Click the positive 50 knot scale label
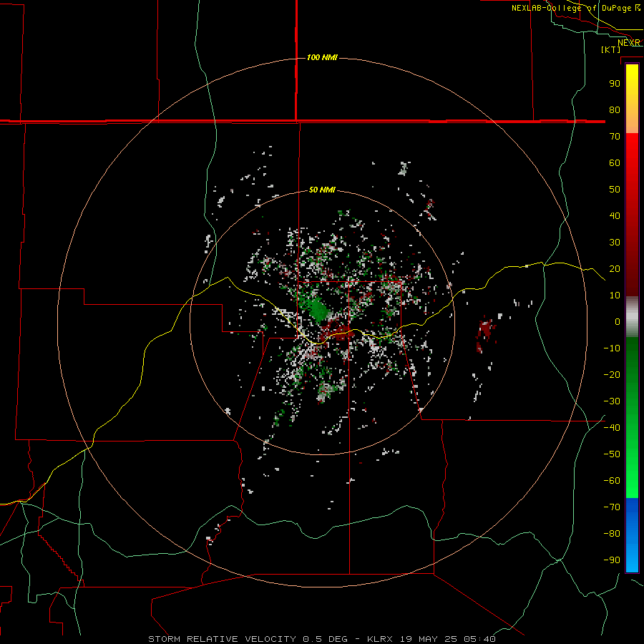 (x=615, y=190)
